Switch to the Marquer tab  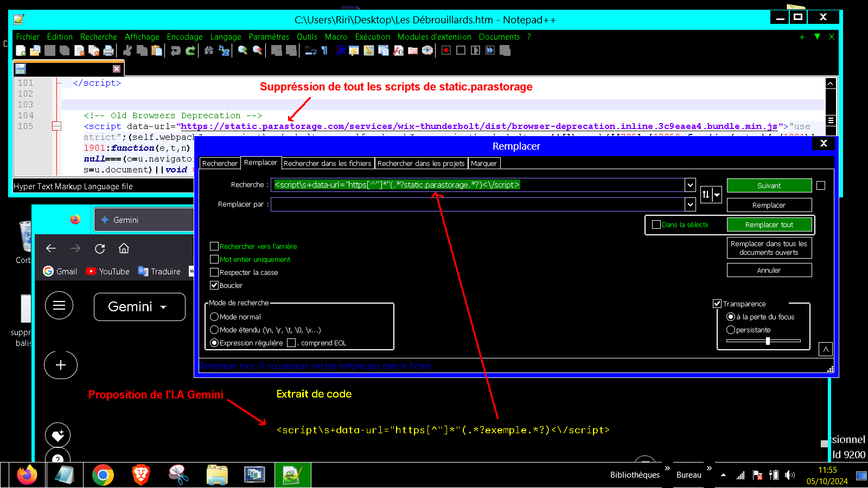(x=484, y=163)
